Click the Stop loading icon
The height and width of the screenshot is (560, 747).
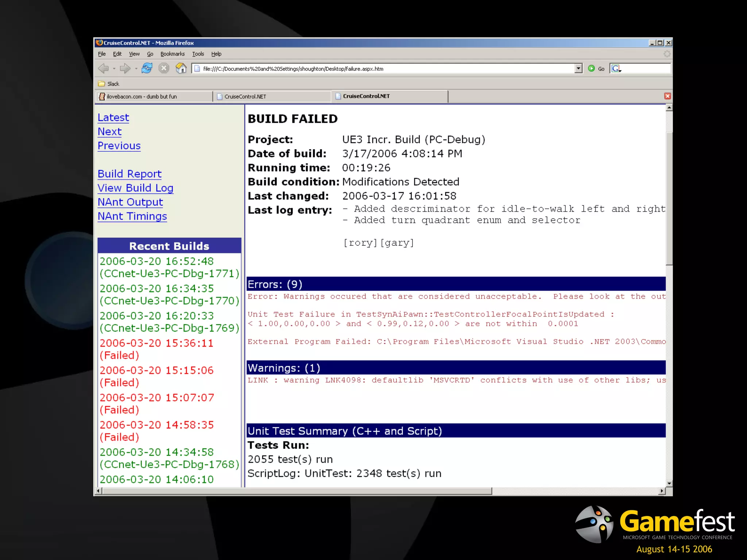164,68
